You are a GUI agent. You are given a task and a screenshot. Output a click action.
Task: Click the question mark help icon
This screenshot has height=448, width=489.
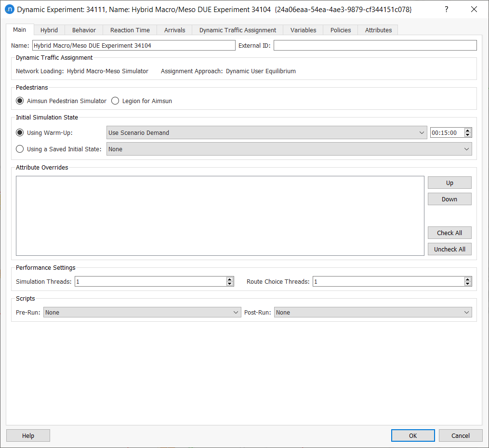tap(447, 10)
